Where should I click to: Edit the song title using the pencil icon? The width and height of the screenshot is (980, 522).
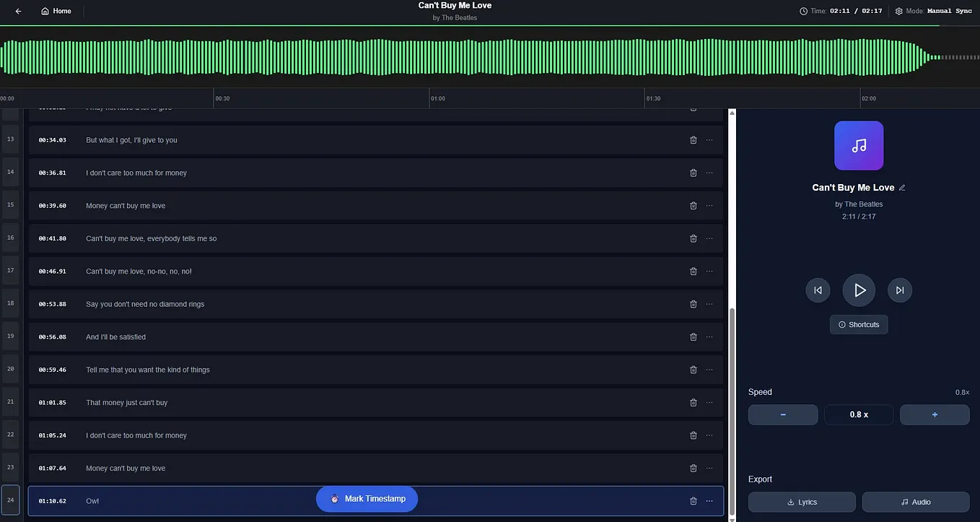902,187
